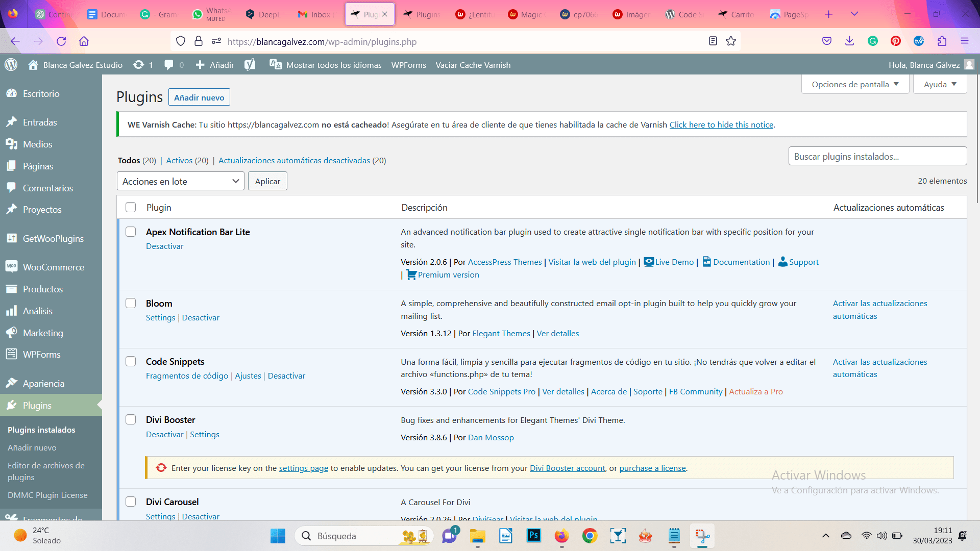Switch to the DeepL browser tab
This screenshot has height=551, width=980.
(x=263, y=14)
